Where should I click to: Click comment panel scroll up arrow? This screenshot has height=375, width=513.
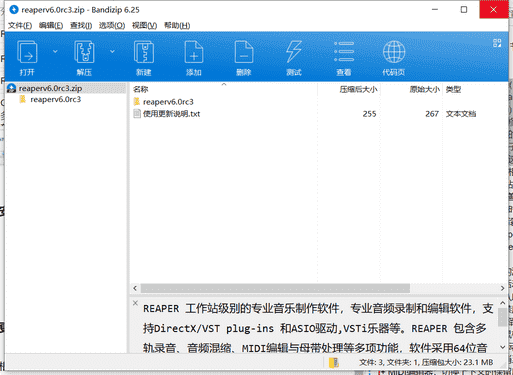tap(502, 303)
